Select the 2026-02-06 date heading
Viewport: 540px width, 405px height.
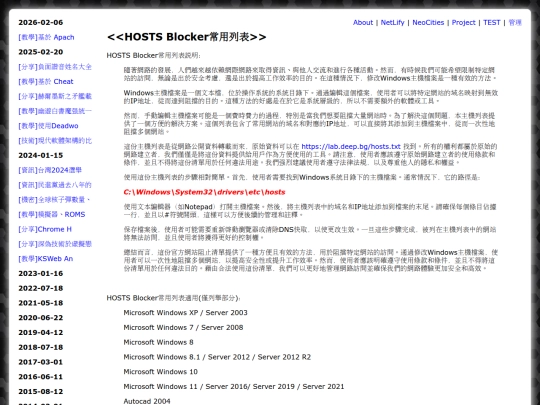coord(41,22)
